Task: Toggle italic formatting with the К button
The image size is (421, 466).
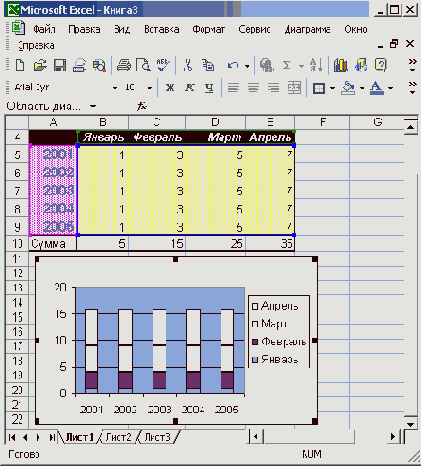Action: coord(190,87)
